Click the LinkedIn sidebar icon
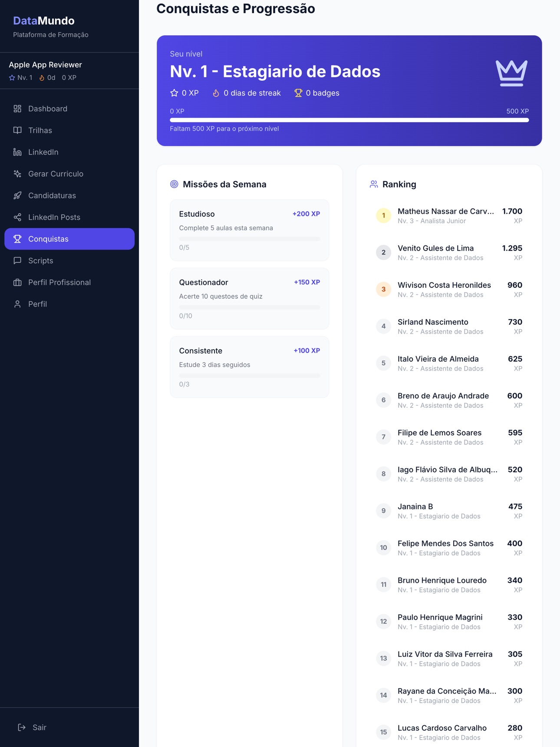Viewport: 560px width, 747px height. [x=17, y=152]
